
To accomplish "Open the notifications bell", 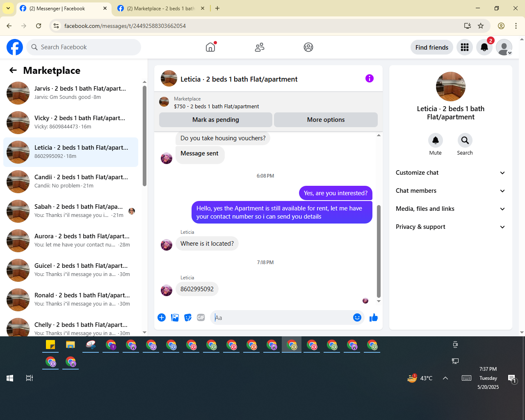I will point(484,47).
